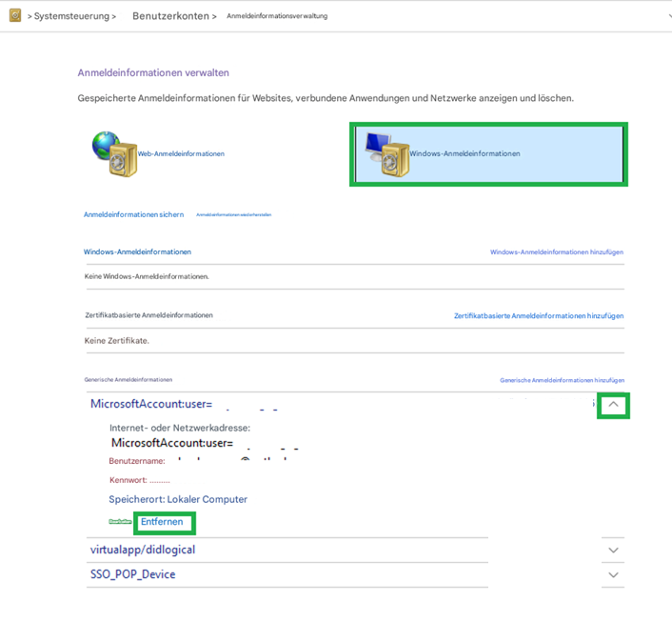
Task: Navigate to the Benutzerkonten breadcrumb
Action: (x=170, y=16)
